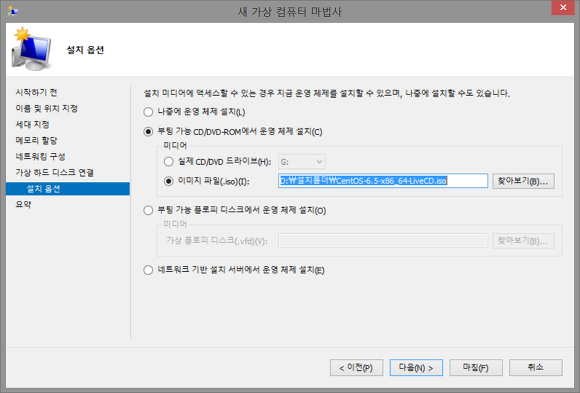
Task: Go to the '세대 지정' step
Action: pyautogui.click(x=32, y=124)
